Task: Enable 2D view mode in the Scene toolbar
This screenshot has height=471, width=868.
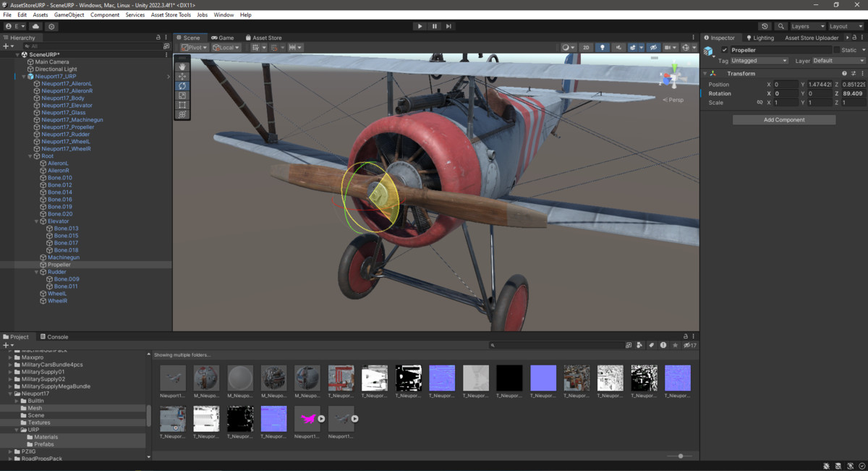Action: point(586,47)
